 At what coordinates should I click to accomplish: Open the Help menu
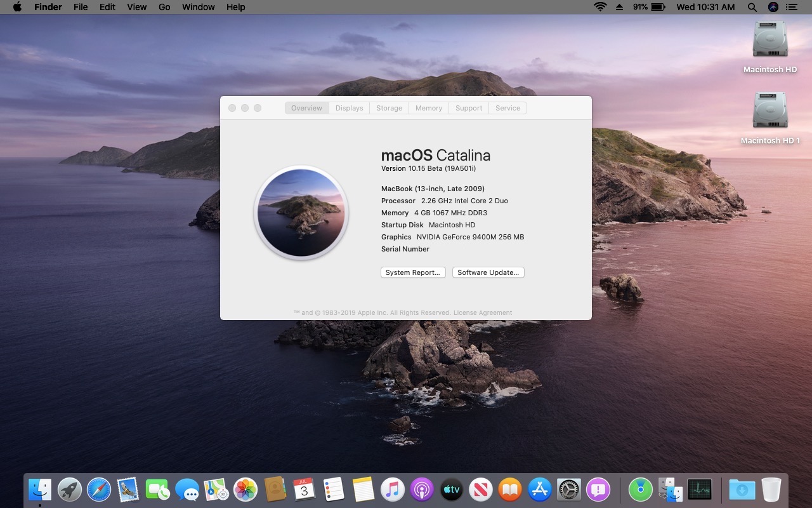[235, 7]
